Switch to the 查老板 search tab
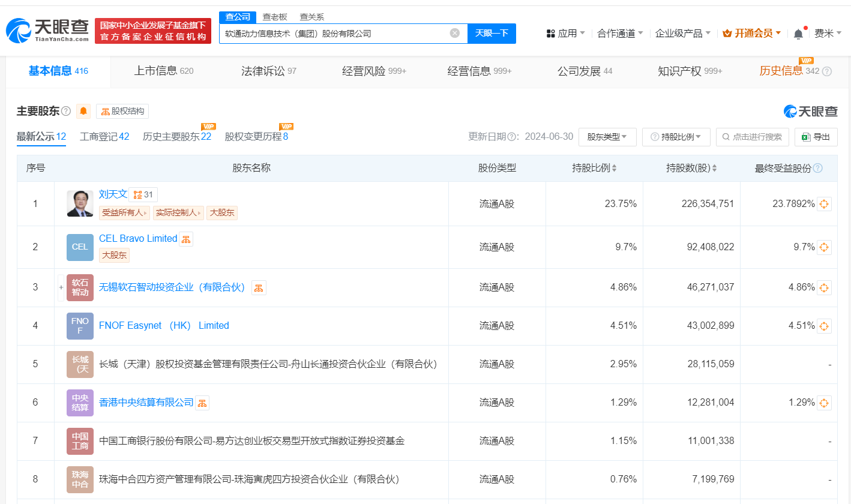 tap(275, 17)
